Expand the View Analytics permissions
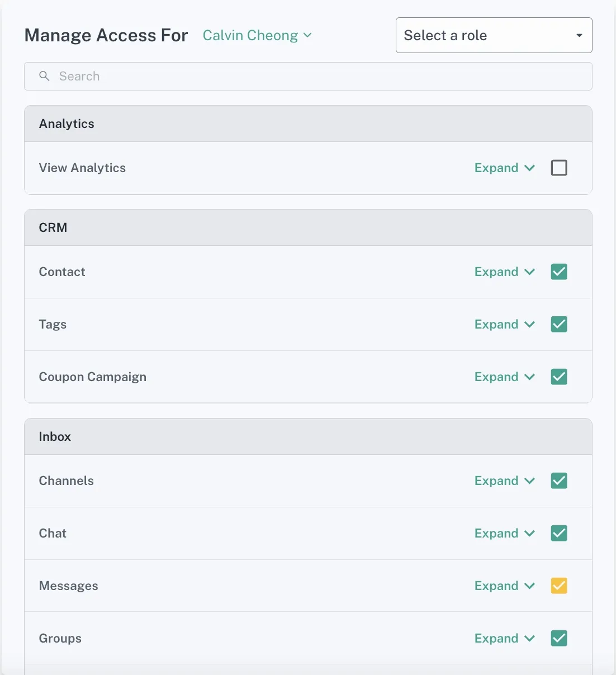 496,168
